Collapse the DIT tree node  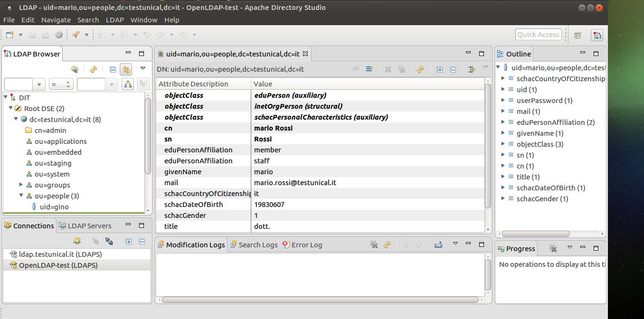(x=6, y=98)
